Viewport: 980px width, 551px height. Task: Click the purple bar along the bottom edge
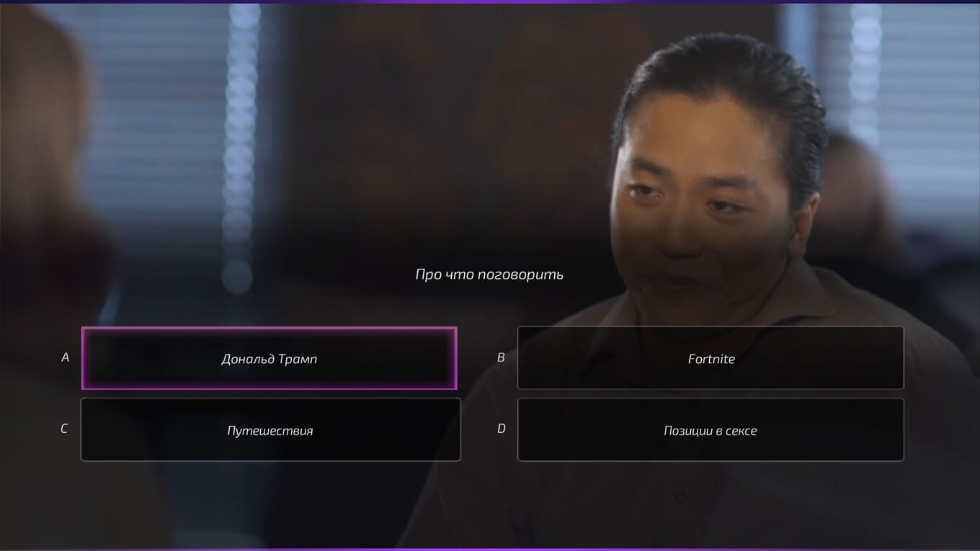point(490,549)
